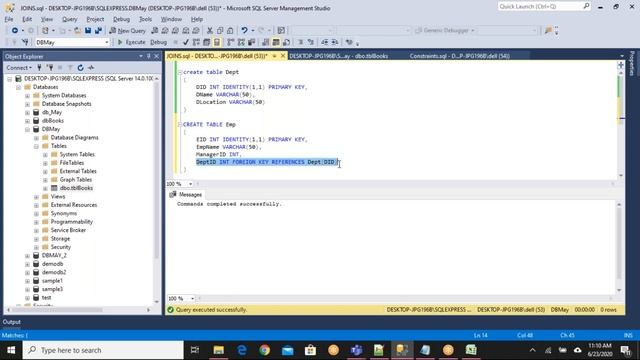Open the Output panel tab at bottom
This screenshot has width=640, height=360.
(x=11, y=322)
